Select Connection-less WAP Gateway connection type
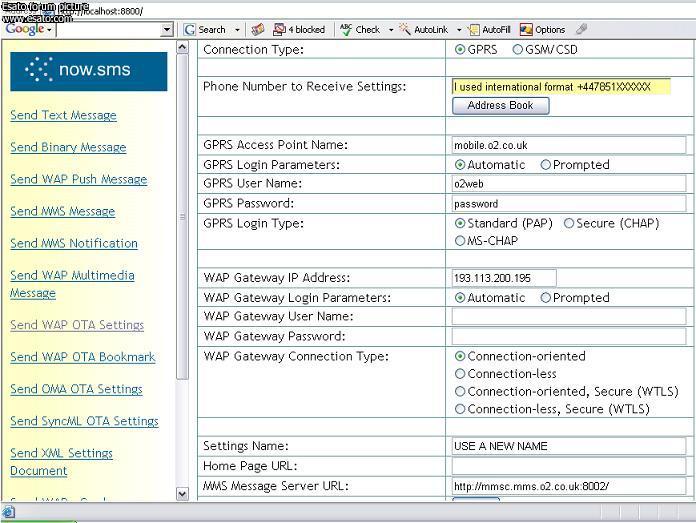696x523 pixels. point(460,374)
